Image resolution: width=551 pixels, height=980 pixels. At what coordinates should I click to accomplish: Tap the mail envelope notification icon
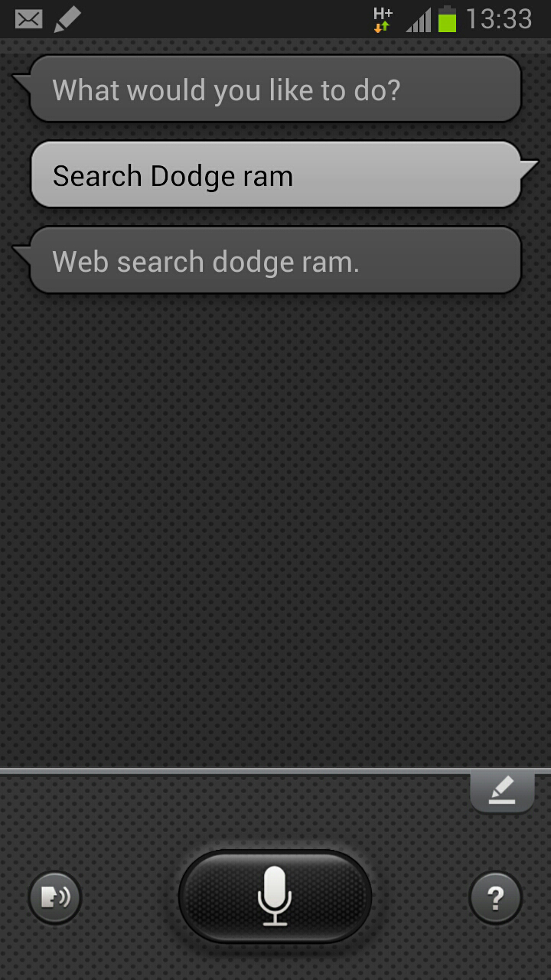click(29, 19)
